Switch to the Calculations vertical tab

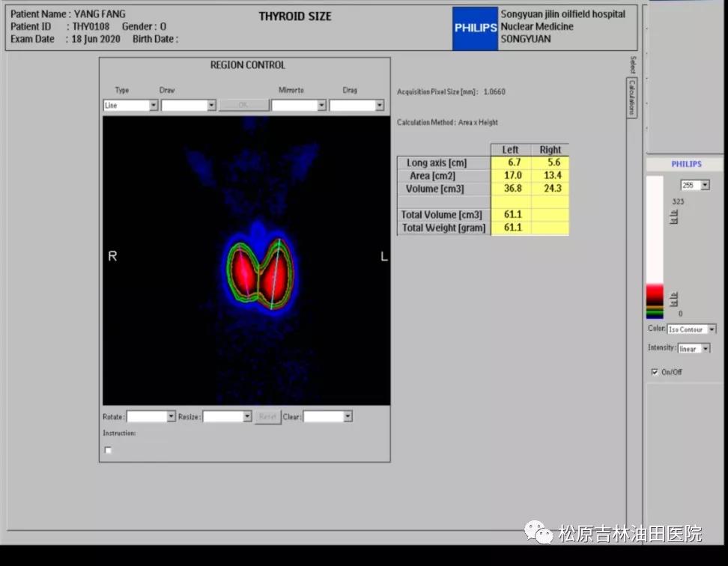click(x=632, y=97)
